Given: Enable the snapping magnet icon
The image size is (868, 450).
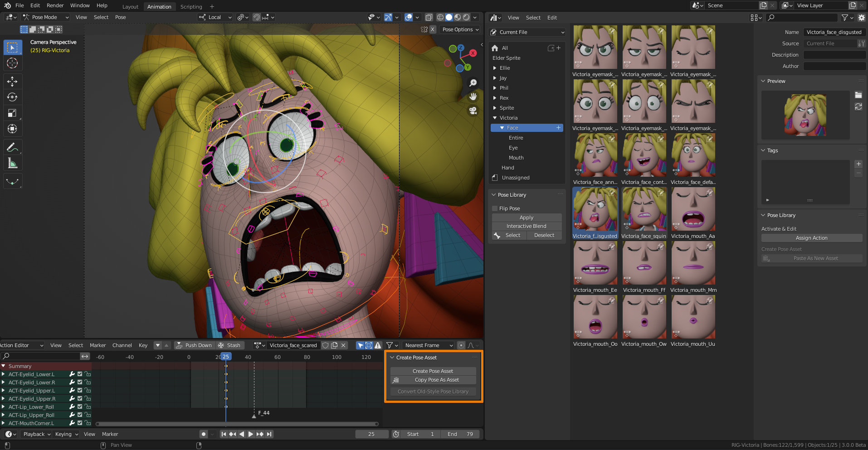Looking at the screenshot, I should tap(256, 17).
